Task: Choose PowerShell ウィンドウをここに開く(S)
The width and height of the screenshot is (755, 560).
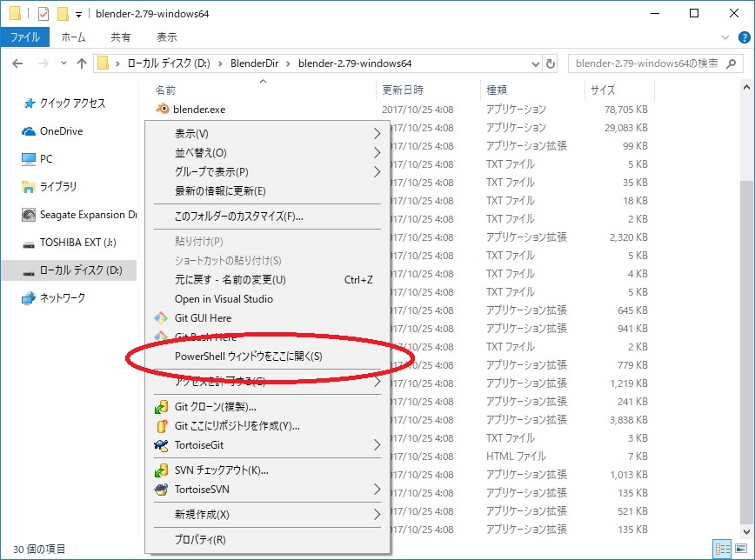Action: [267, 357]
